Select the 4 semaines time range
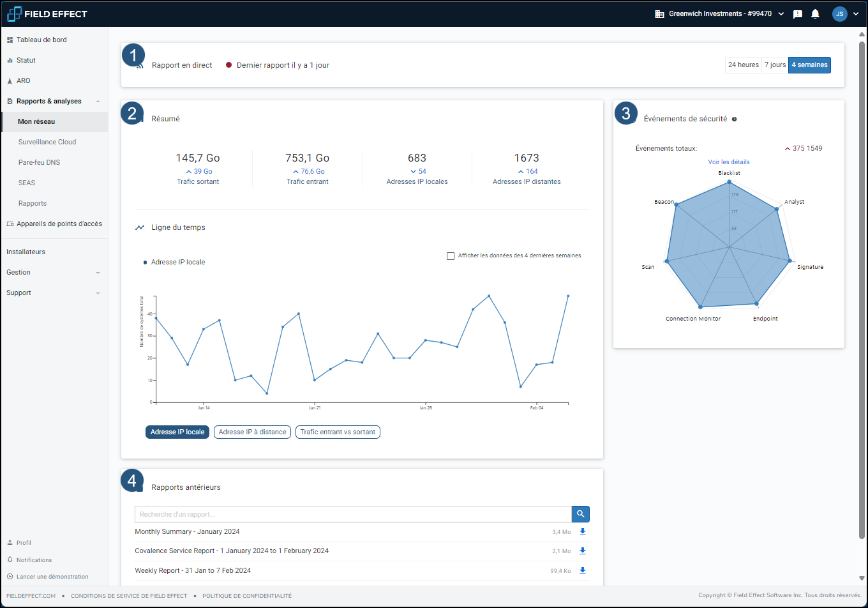Screen dimensions: 868x608 pos(809,65)
